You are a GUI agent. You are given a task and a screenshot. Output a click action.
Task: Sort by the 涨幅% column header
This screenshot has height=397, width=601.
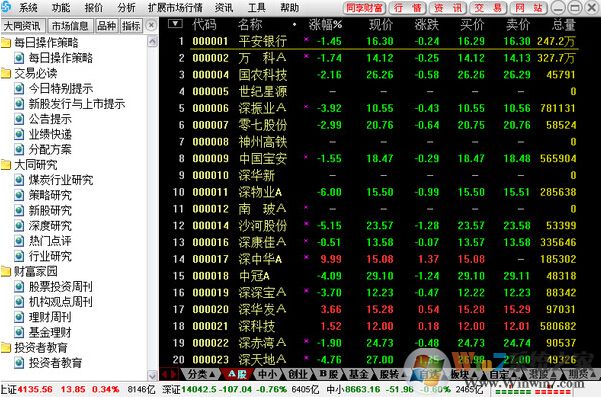pos(325,25)
